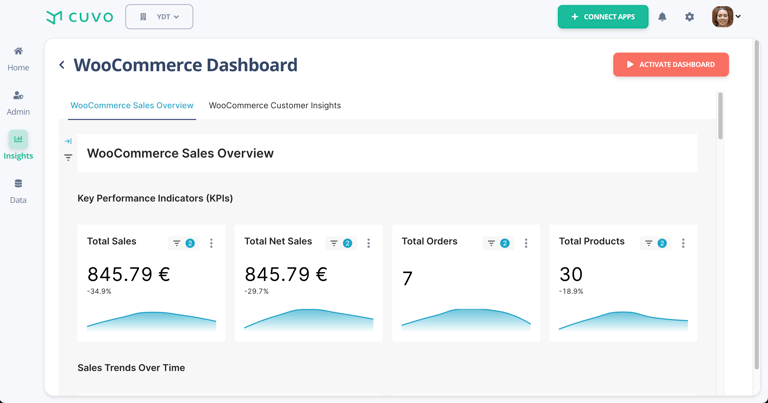
Task: Go to Home in sidebar
Action: [18, 58]
